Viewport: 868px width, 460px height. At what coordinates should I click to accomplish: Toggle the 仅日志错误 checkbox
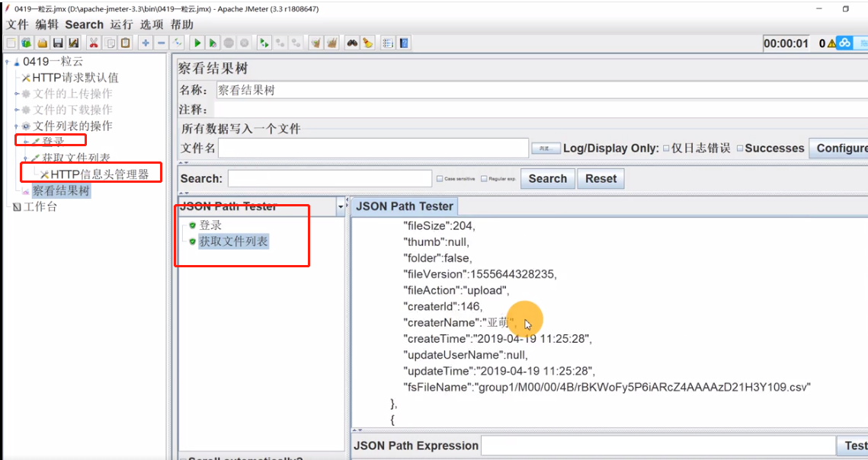pos(666,149)
